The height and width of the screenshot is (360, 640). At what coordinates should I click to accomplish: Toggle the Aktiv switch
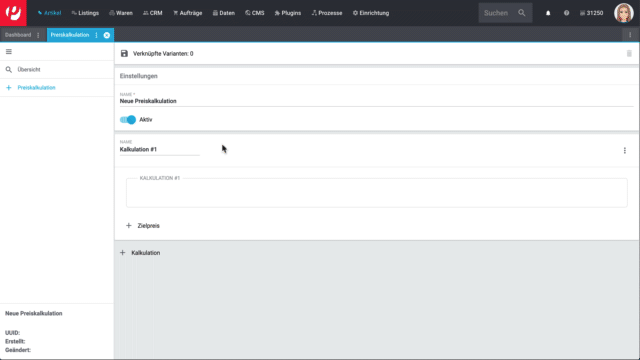point(128,120)
